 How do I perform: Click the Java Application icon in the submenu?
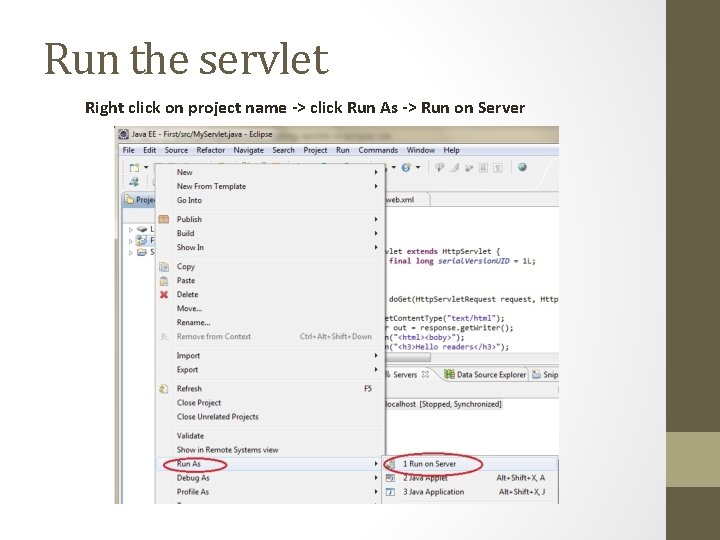click(x=390, y=492)
